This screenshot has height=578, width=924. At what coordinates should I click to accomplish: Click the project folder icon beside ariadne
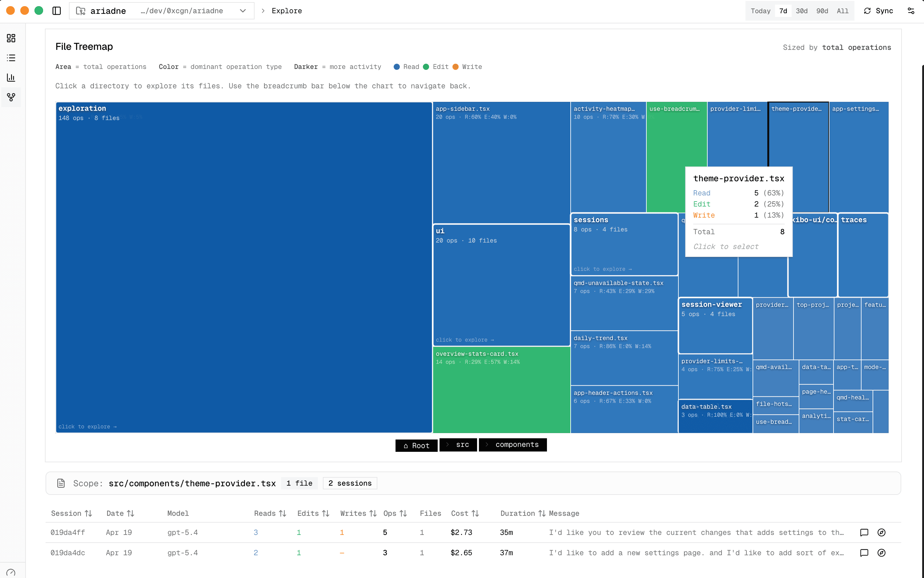point(81,11)
